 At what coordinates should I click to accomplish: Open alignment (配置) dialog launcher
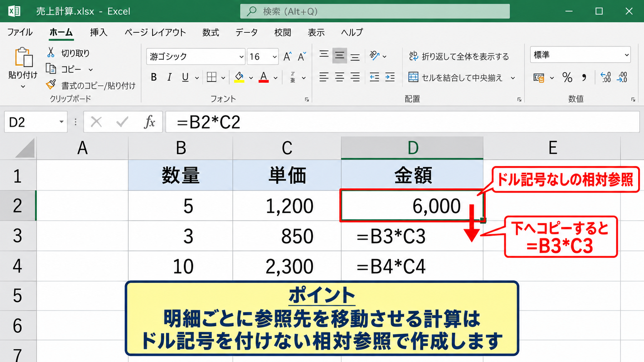point(519,100)
